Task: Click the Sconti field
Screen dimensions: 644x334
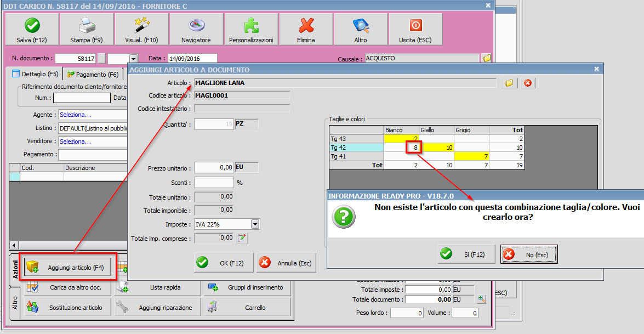Action: 214,183
